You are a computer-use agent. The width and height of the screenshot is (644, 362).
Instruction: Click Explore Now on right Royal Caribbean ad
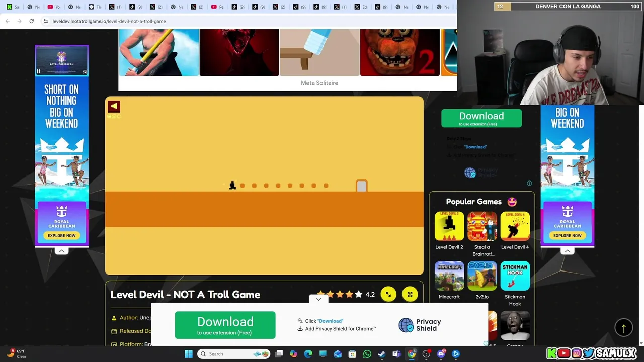567,235
